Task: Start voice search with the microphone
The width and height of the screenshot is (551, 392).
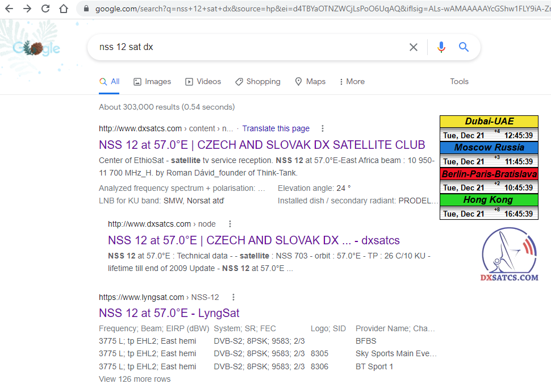Action: click(441, 47)
